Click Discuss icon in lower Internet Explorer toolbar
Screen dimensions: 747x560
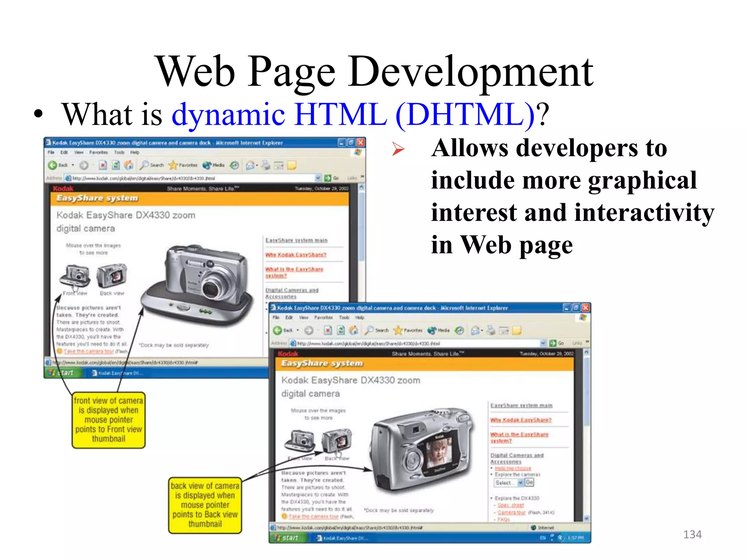coord(516,330)
